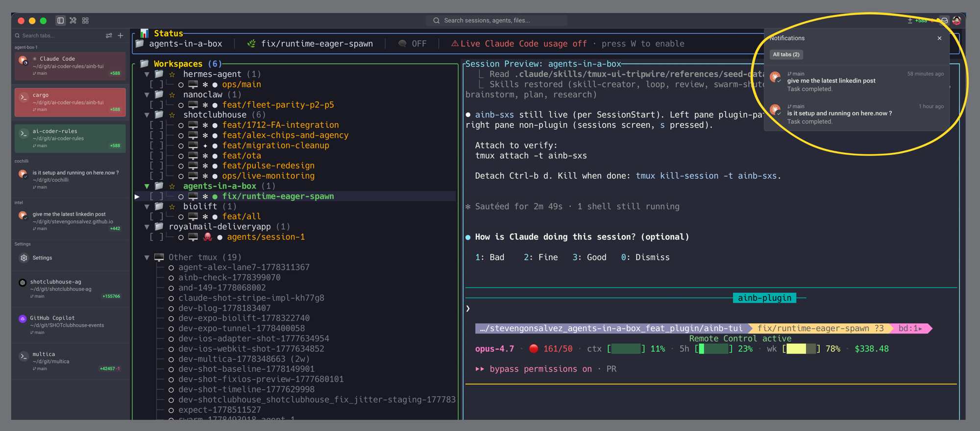Image resolution: width=980 pixels, height=431 pixels.
Task: Add a new tab with the plus icon
Action: [x=121, y=36]
